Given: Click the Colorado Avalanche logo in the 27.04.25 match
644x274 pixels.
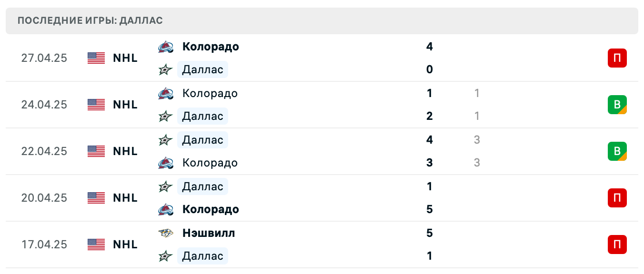Looking at the screenshot, I should click(164, 46).
